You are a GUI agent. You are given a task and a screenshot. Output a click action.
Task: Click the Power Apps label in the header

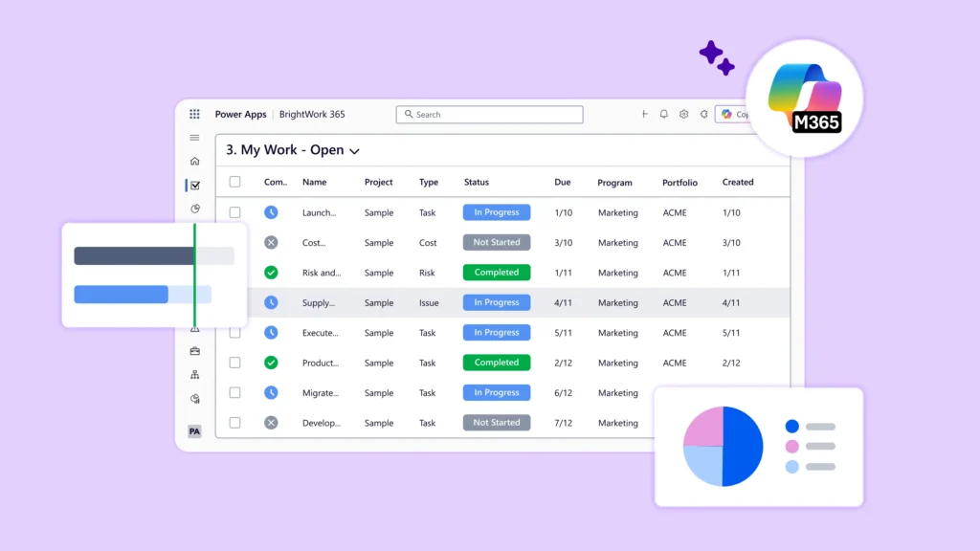(240, 114)
